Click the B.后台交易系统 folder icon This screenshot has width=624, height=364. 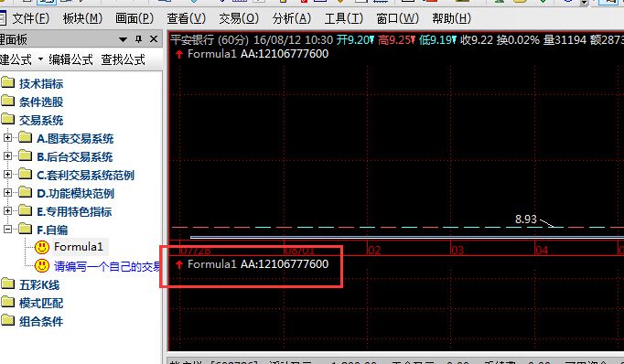coord(25,155)
